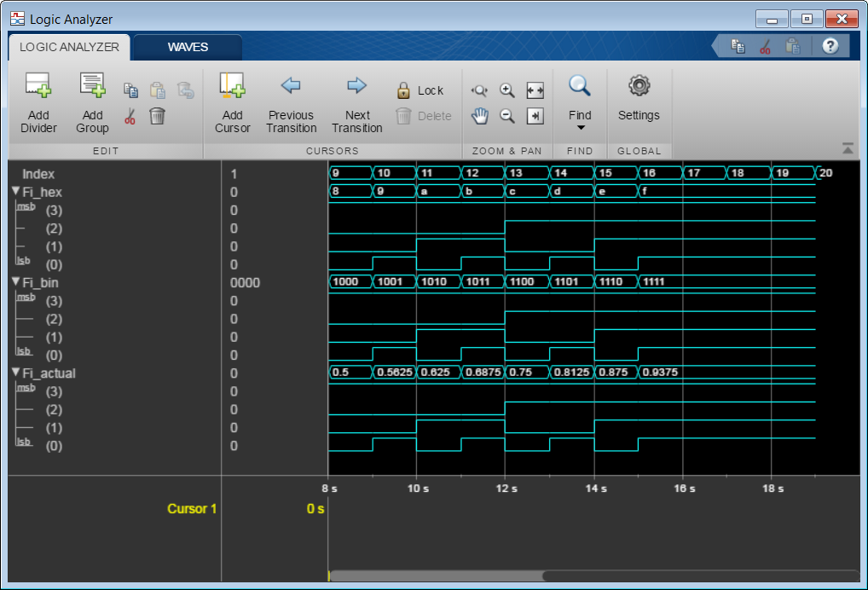
Task: Jump to Previous Transition
Action: pyautogui.click(x=291, y=85)
